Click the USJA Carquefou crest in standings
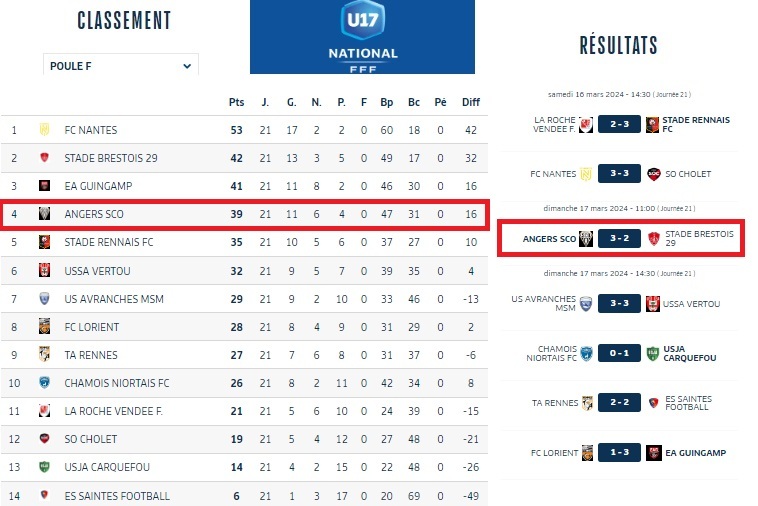This screenshot has height=506, width=758. [x=44, y=467]
